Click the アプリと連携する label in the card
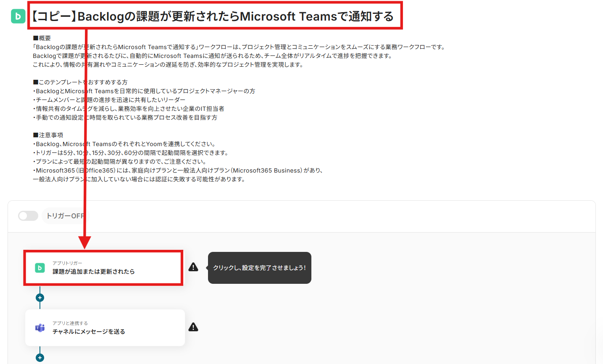The width and height of the screenshot is (603, 364). click(x=70, y=323)
